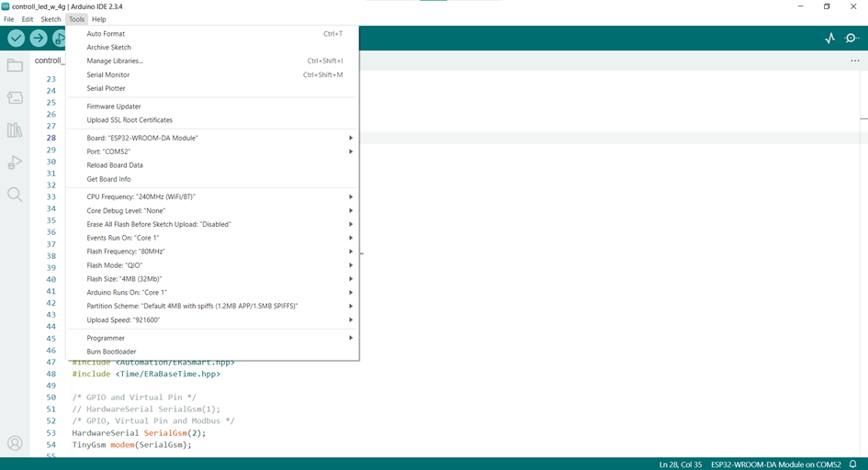This screenshot has width=868, height=470.
Task: Open the Serial Plotter toolbar icon
Action: coord(829,38)
